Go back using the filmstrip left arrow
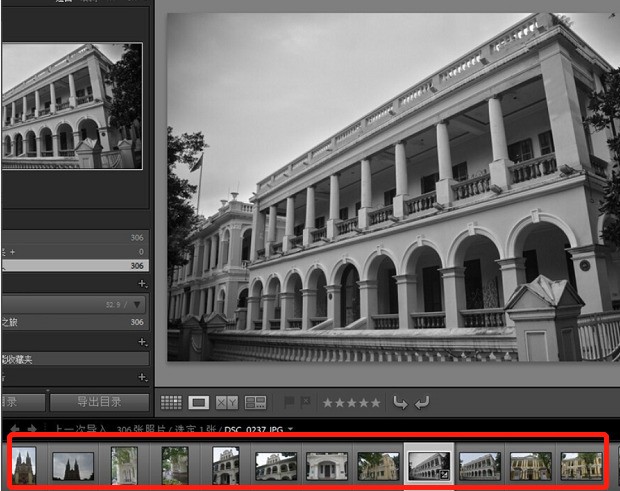 pyautogui.click(x=15, y=428)
